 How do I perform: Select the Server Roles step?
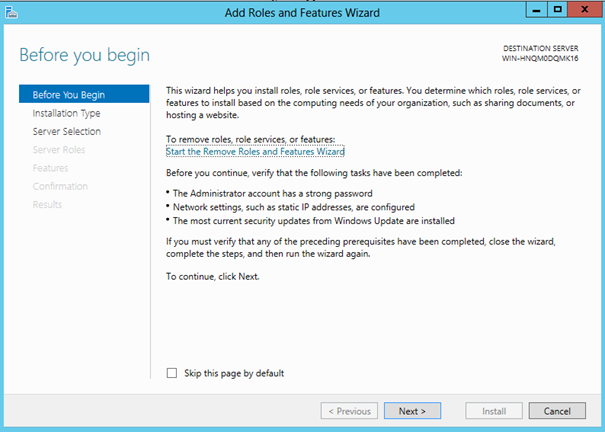click(x=59, y=150)
